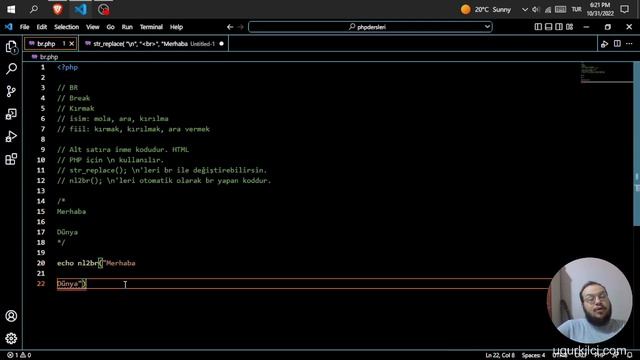The image size is (640, 360).
Task: Open the weather widget 20°C Sunny
Action: coord(486,9)
